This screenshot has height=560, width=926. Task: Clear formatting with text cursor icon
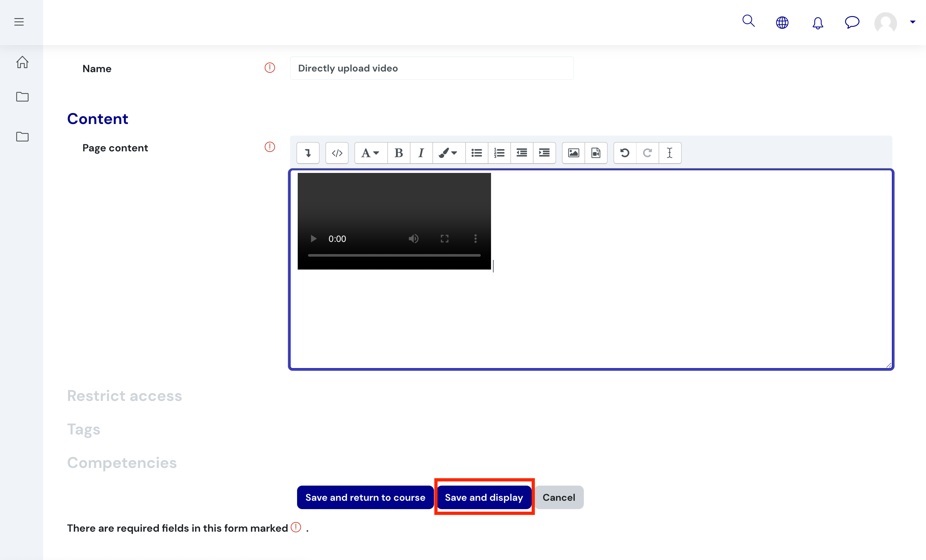[670, 153]
